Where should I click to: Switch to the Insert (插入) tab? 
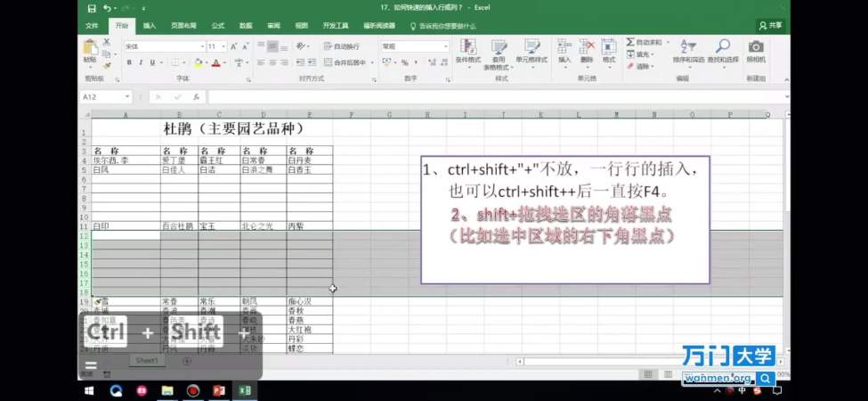click(x=150, y=26)
